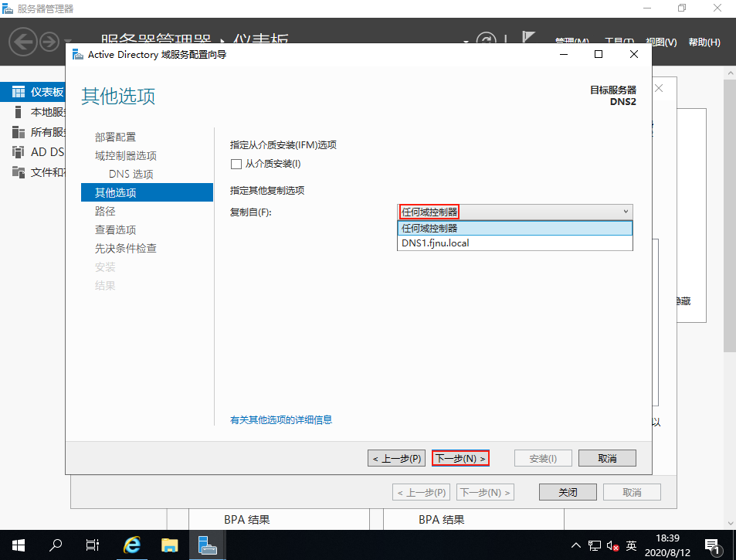The image size is (736, 560).
Task: Select the 其他选项 step
Action: 147,192
